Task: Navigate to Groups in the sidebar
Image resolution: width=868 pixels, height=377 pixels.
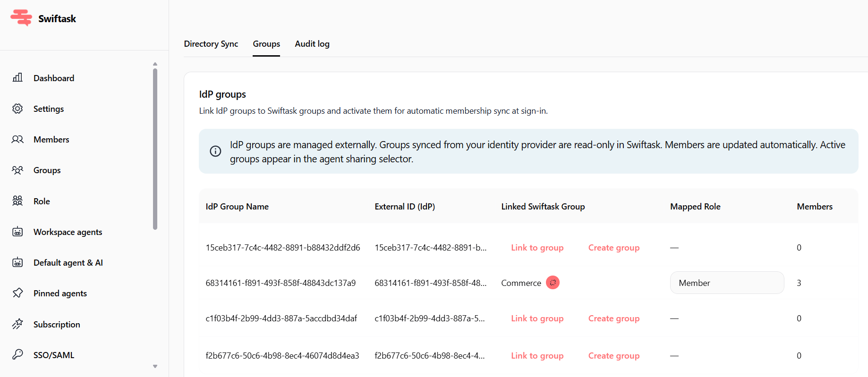Action: point(47,170)
